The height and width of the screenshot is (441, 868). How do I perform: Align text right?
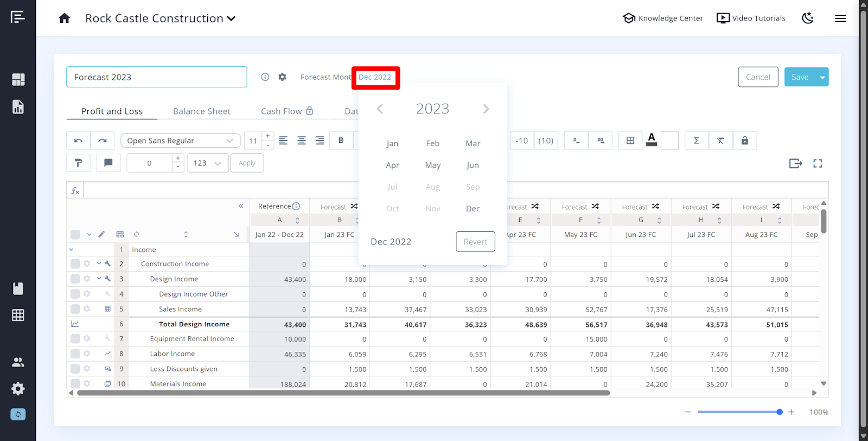320,141
